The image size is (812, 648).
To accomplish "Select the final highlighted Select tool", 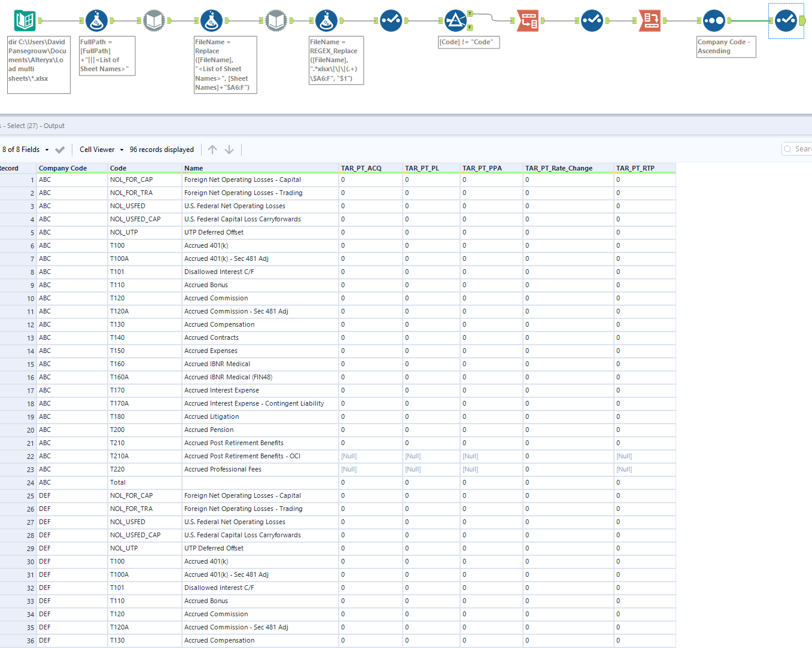I will 786,20.
